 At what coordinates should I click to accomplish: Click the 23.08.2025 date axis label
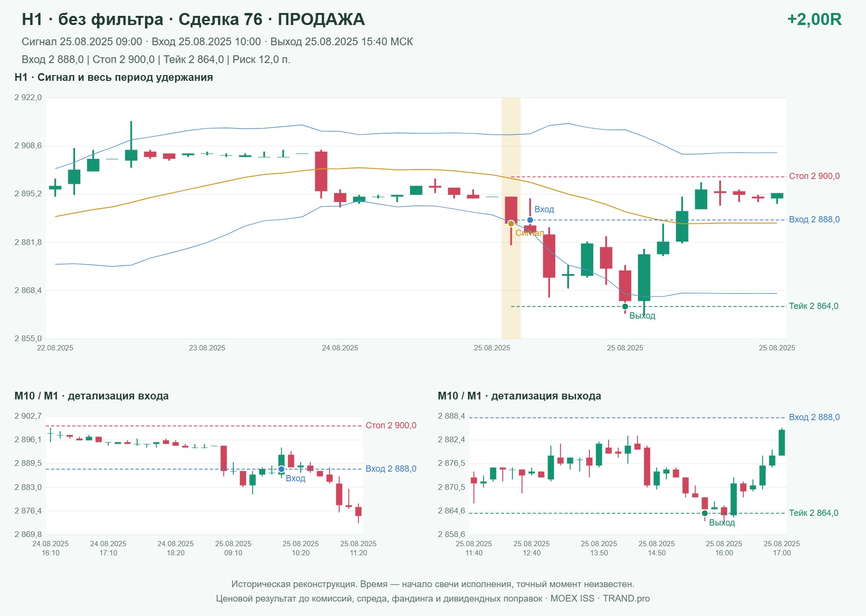[207, 348]
